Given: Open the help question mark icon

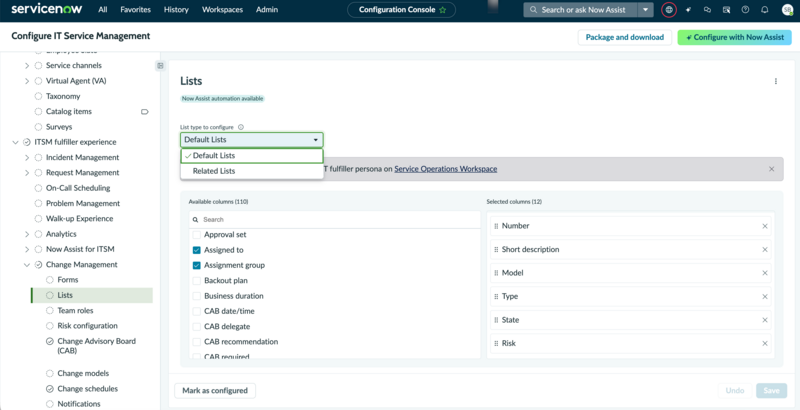Looking at the screenshot, I should 745,10.
